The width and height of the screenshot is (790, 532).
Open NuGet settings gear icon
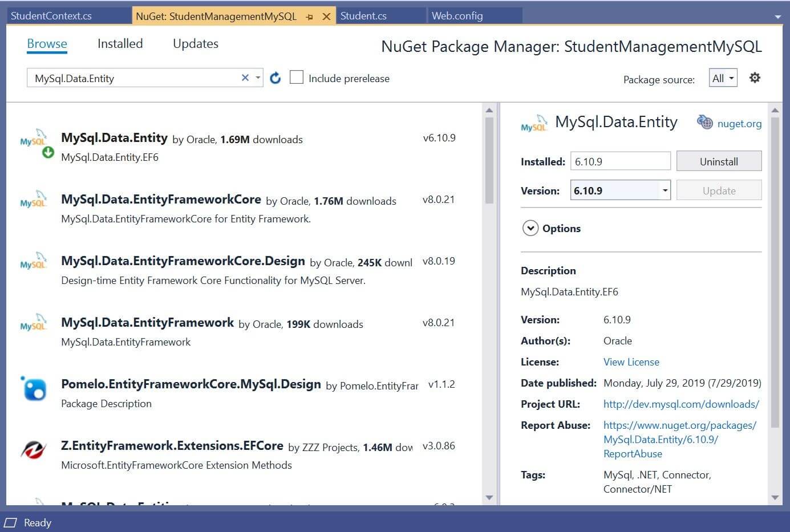(755, 78)
